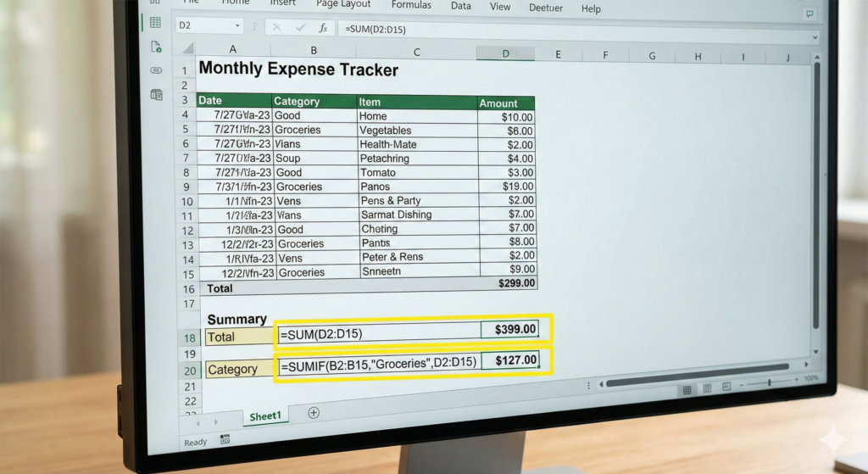Click the $127.00 category result cell
The image size is (868, 474).
(x=509, y=360)
